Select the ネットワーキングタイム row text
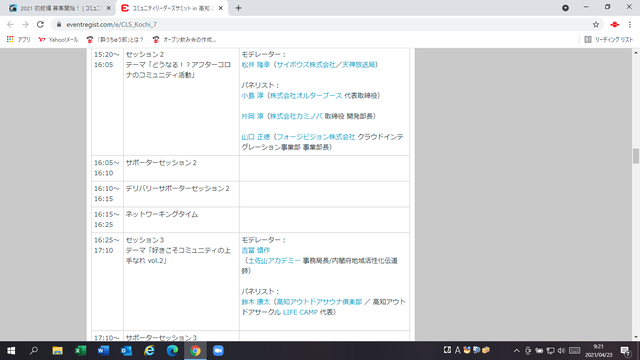640x360 pixels. 162,214
